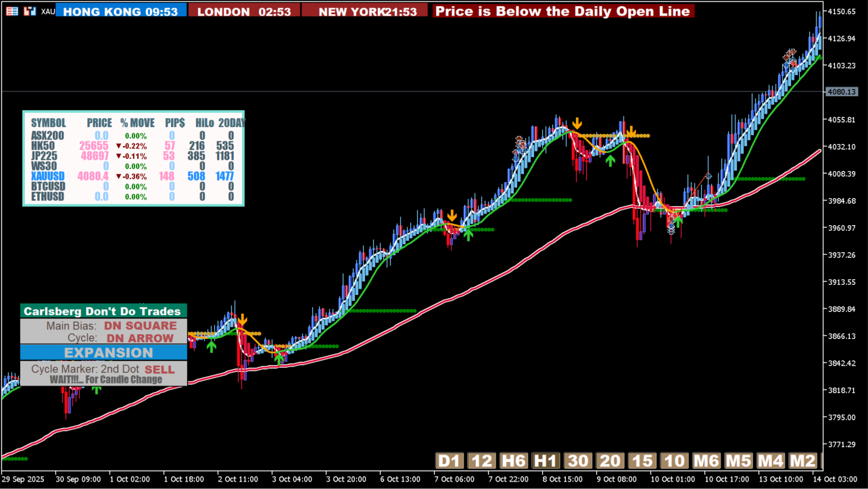
Task: Pick the 15 minute timeframe button
Action: 642,461
